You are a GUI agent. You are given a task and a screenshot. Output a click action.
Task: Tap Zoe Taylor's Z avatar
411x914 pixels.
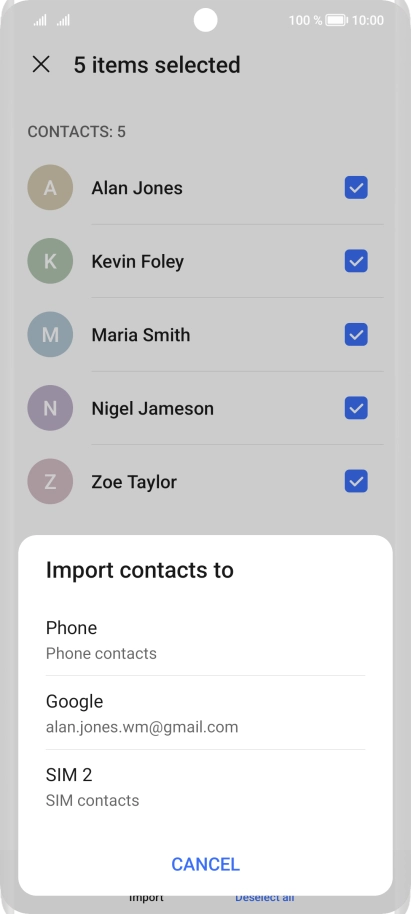click(x=50, y=481)
